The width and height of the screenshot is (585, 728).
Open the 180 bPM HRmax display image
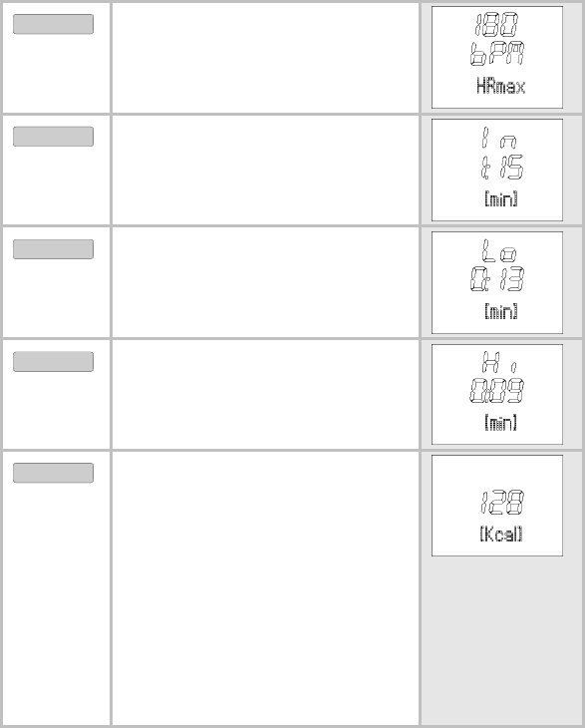(x=497, y=57)
